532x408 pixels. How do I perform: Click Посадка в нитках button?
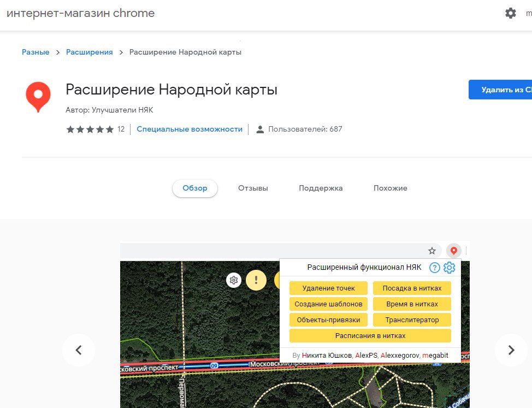(412, 288)
